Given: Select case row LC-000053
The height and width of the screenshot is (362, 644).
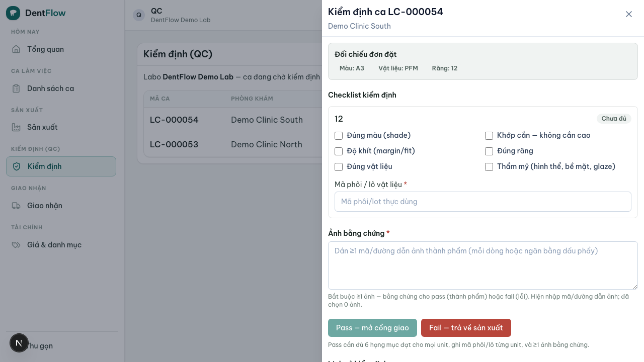Looking at the screenshot, I should click(x=233, y=145).
